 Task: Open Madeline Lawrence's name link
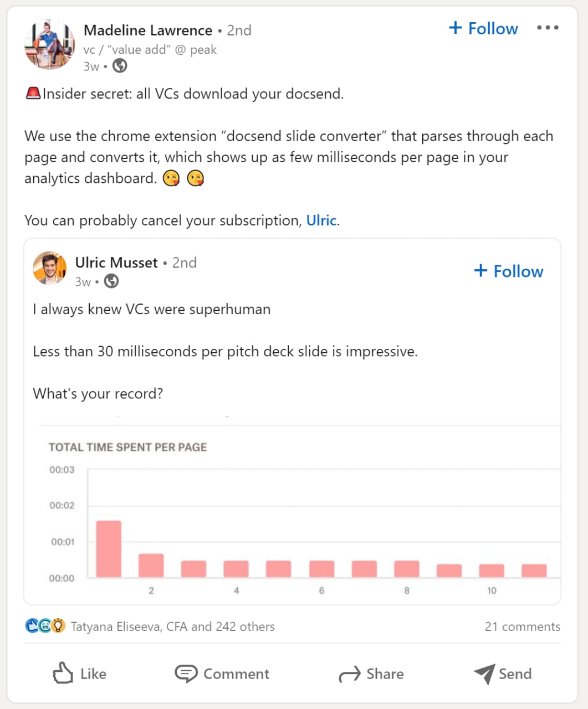click(x=148, y=30)
